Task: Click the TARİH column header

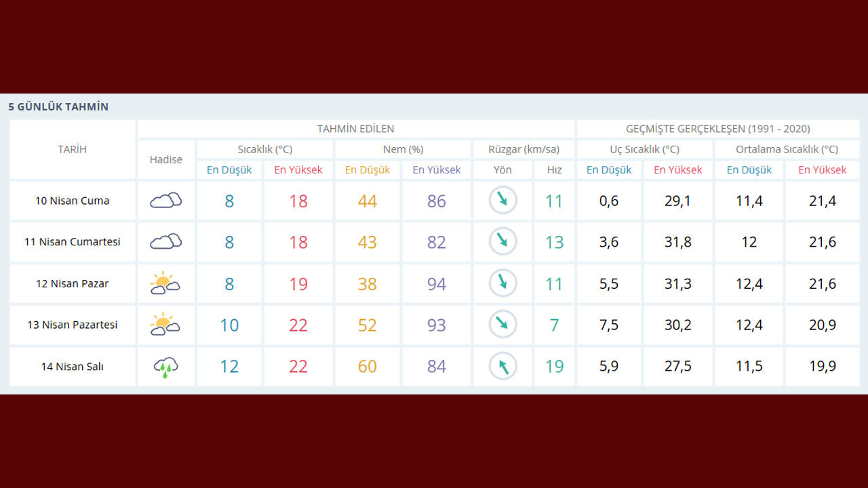Action: tap(72, 150)
